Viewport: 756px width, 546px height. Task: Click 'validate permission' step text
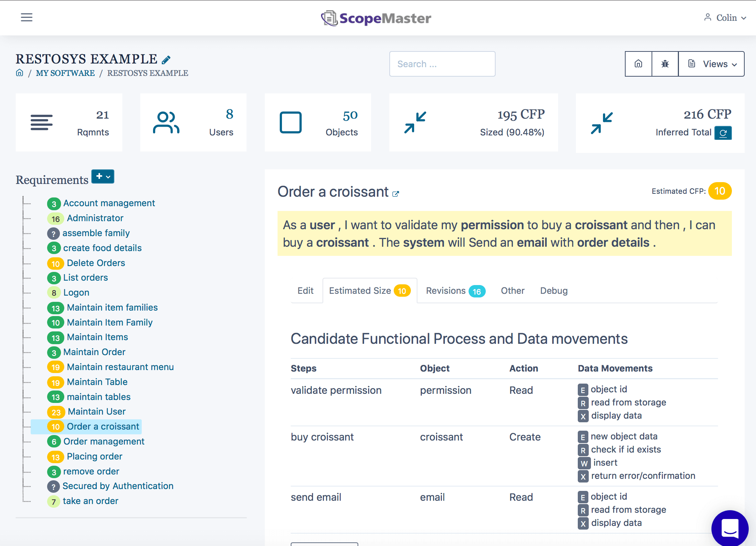(336, 390)
